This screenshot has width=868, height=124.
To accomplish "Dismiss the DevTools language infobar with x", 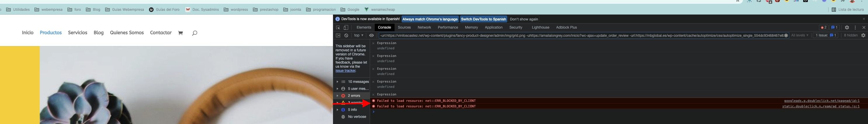I will point(864,19).
